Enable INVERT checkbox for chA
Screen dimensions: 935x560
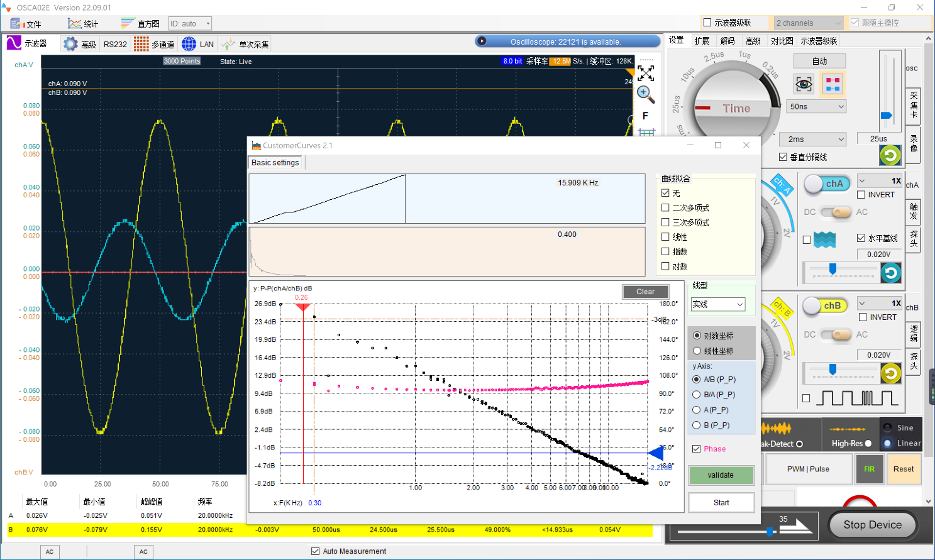point(861,195)
